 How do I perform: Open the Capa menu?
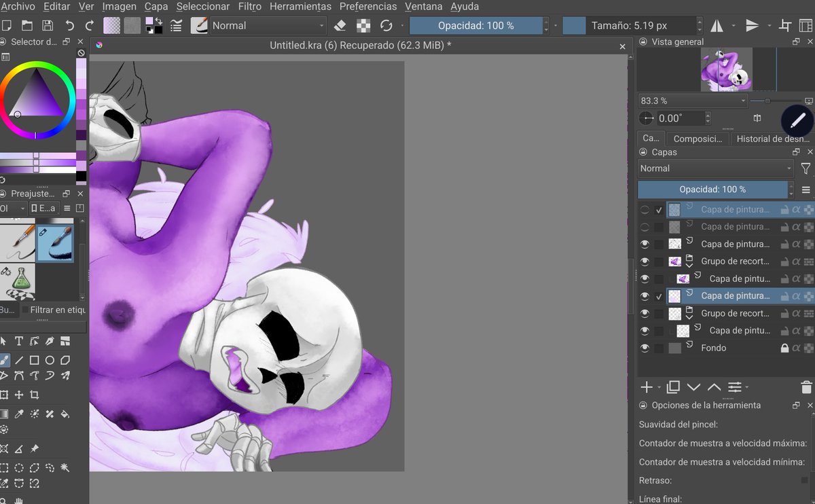156,7
